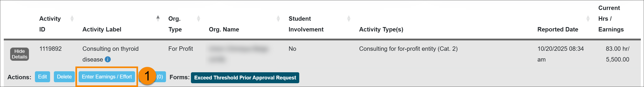
Task: Collapse row with Hide Details button
Action: pos(20,54)
